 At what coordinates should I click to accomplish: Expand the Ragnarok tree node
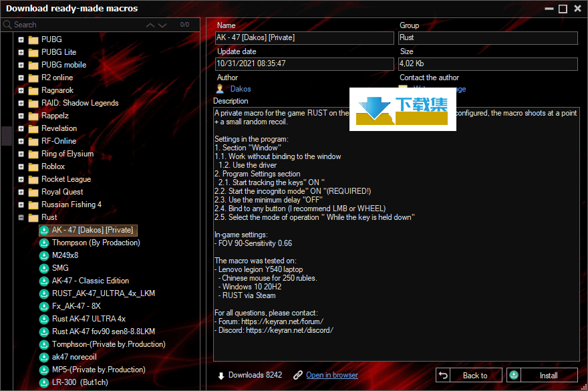(x=21, y=90)
